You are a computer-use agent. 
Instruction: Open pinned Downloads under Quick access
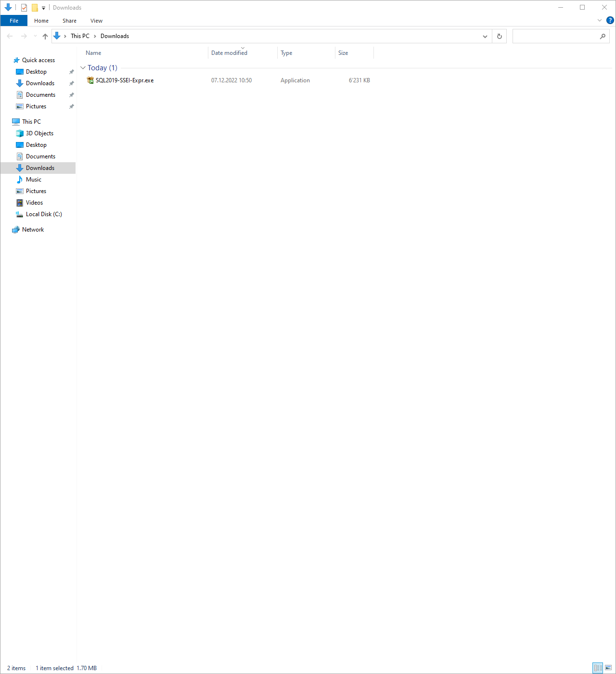[x=40, y=83]
